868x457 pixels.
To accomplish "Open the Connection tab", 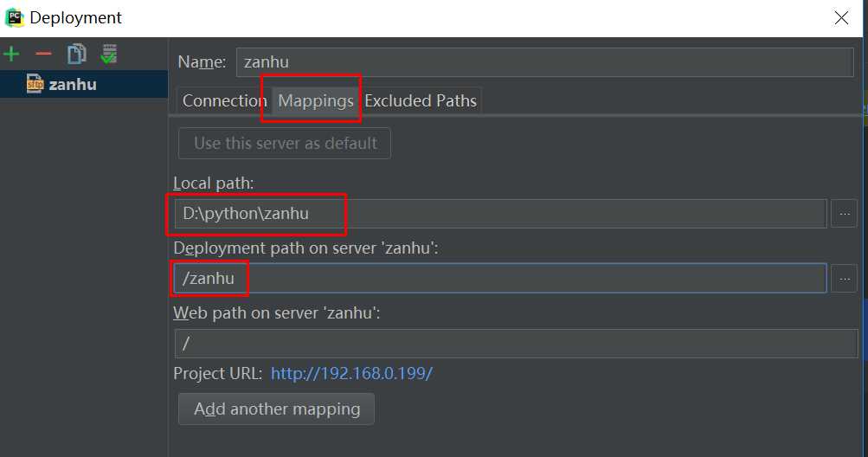I will click(x=224, y=100).
